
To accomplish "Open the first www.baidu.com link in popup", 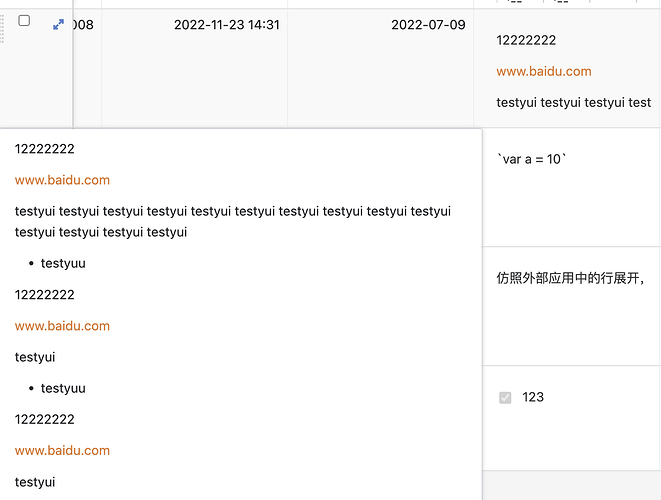I will (62, 180).
